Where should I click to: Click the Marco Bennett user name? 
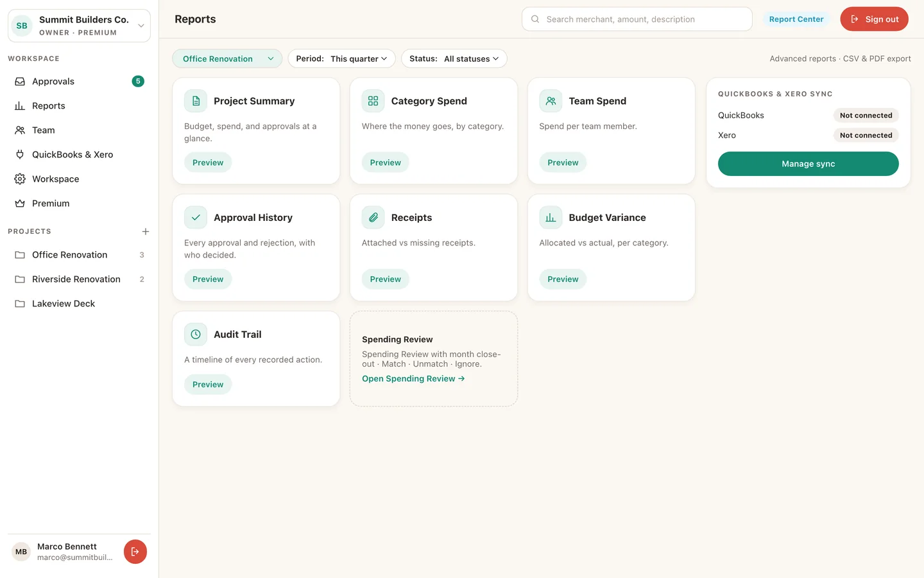pos(67,547)
